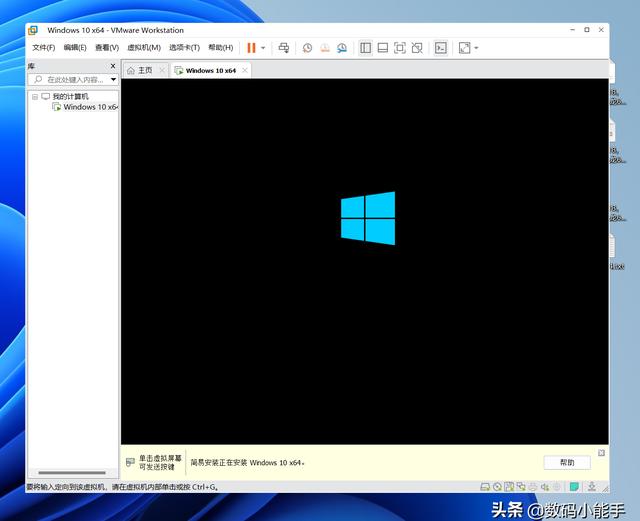This screenshot has height=521, width=640.
Task: Open the 虚拟机(M) menu
Action: [144, 48]
